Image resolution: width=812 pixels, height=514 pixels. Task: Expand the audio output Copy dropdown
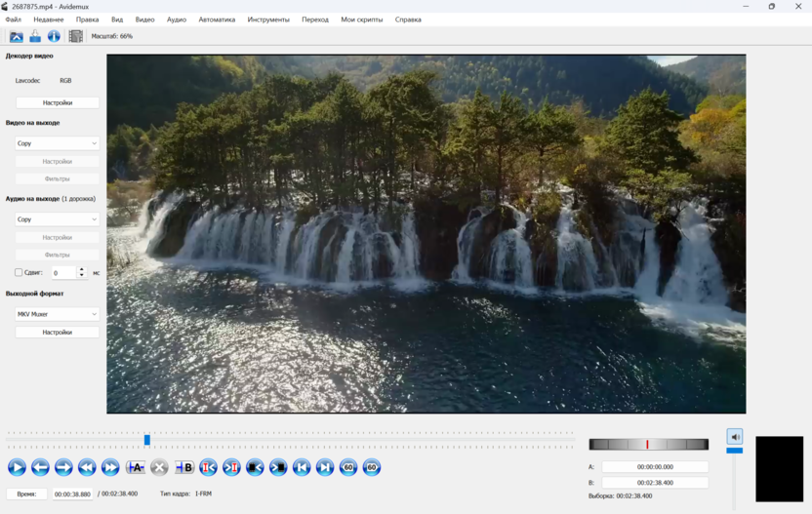[x=58, y=219]
